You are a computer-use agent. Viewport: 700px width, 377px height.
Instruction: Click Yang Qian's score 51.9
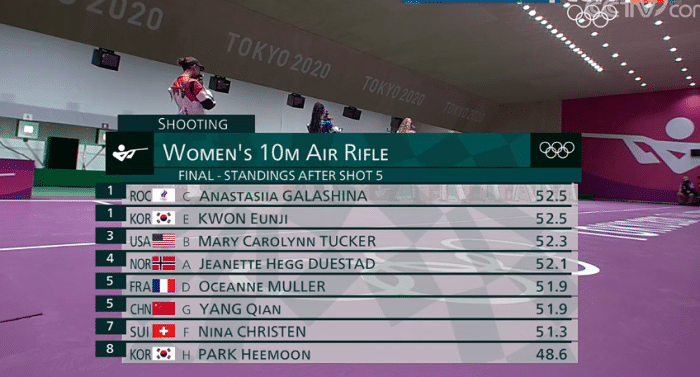point(551,309)
